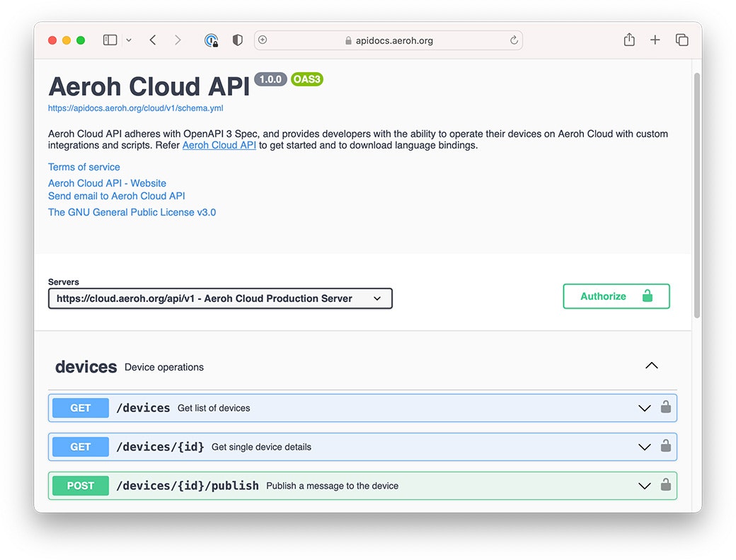Collapse the devices section chevron

coord(652,366)
